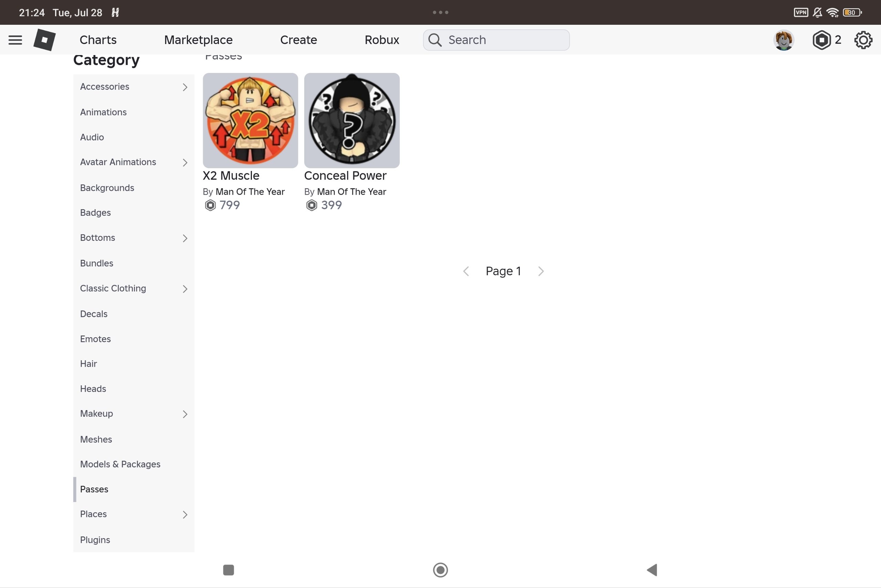
Task: Focus the Search input field
Action: point(496,40)
